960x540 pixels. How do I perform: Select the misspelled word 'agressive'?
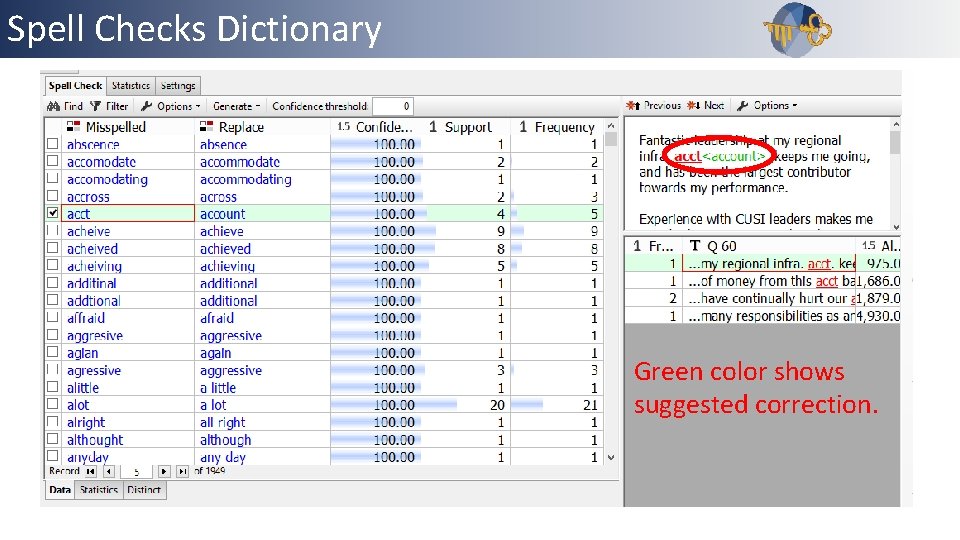click(x=94, y=370)
